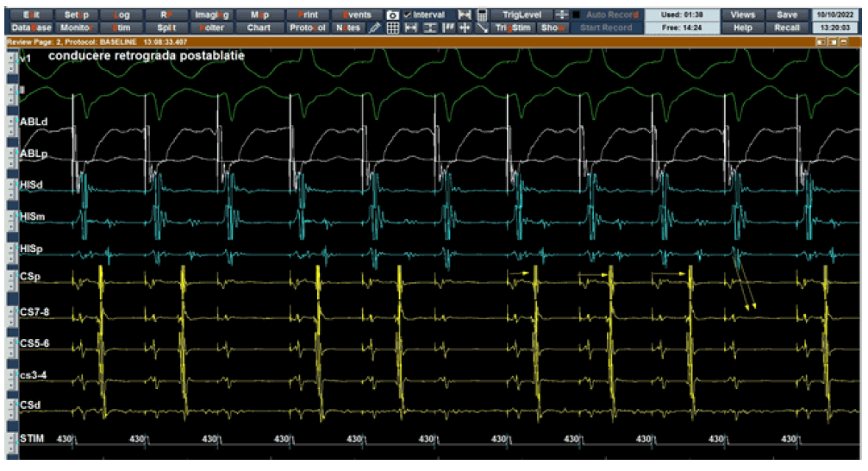
Task: Toggle the Interval checkbox
Action: [408, 15]
